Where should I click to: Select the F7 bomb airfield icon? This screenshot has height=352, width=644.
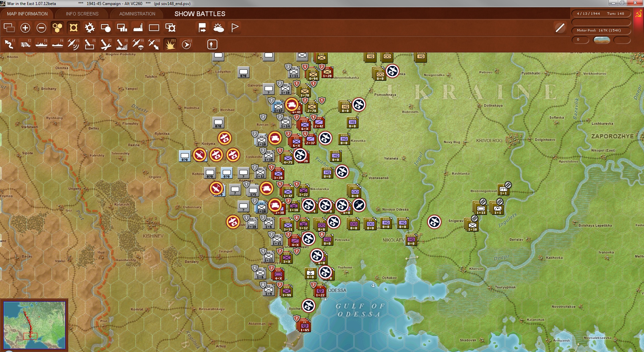pos(106,44)
